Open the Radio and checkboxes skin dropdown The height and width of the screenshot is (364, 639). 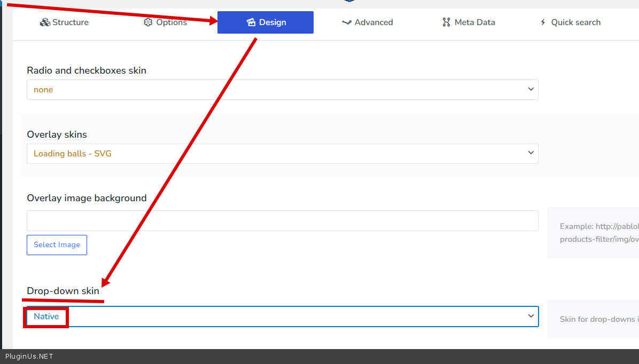point(282,90)
